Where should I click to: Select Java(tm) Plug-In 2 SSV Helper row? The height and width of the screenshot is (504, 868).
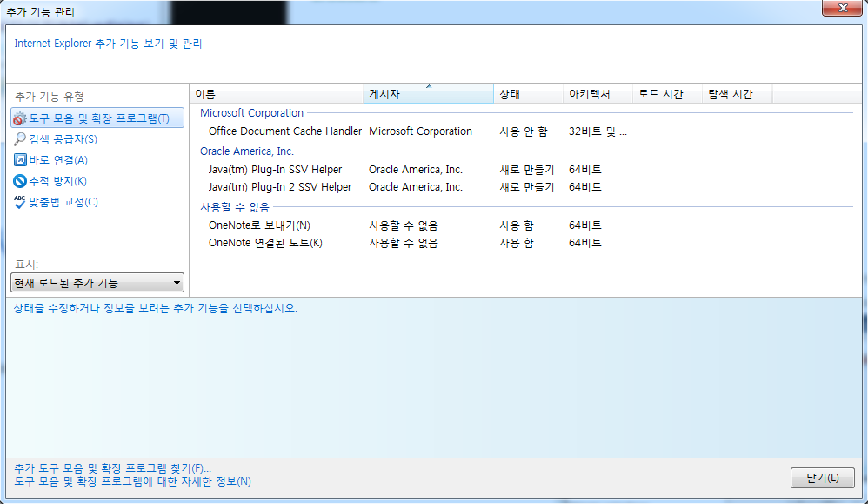pyautogui.click(x=524, y=187)
